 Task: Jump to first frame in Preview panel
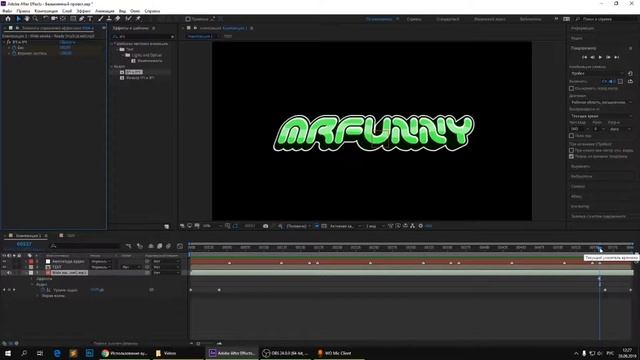(584, 58)
